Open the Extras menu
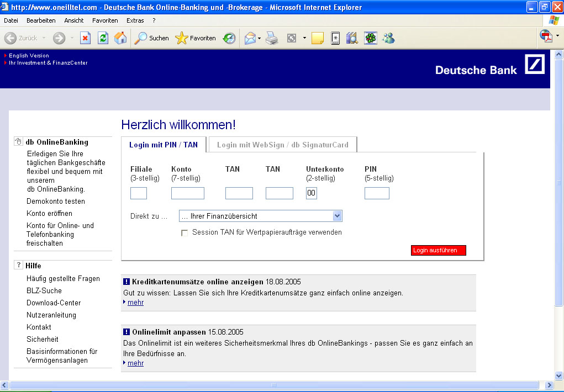 point(135,20)
